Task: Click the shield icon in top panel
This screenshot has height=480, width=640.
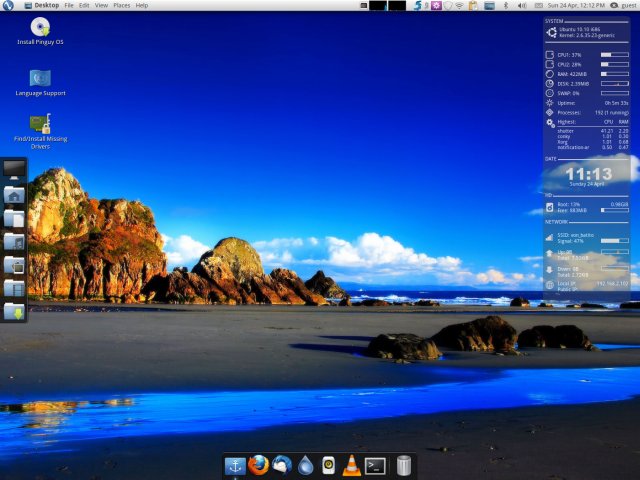Action: 448,5
